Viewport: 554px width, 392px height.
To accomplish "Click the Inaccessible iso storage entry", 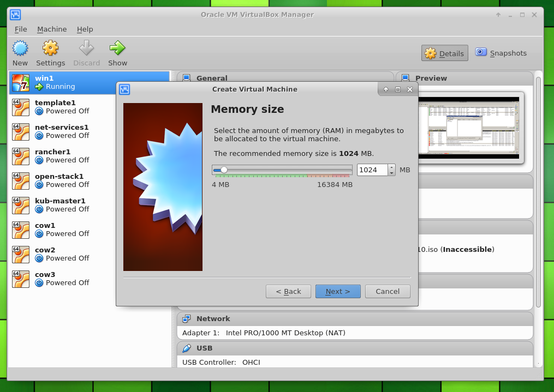I will coord(456,250).
